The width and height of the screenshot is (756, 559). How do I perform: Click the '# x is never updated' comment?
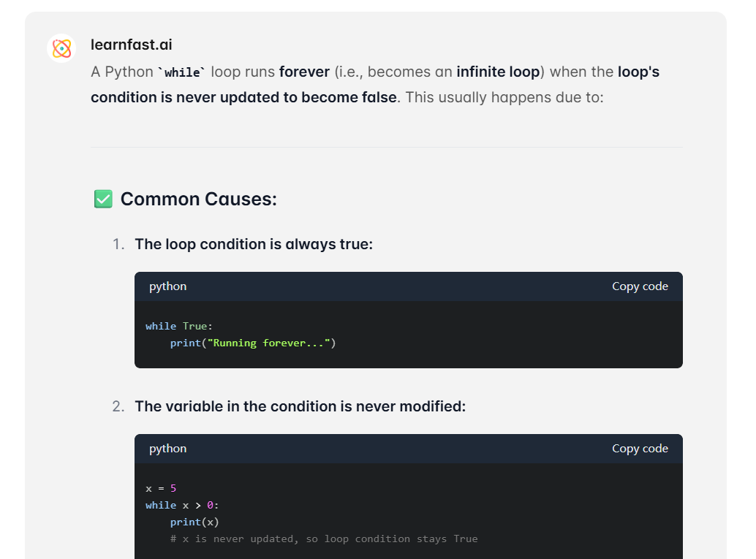(x=324, y=539)
